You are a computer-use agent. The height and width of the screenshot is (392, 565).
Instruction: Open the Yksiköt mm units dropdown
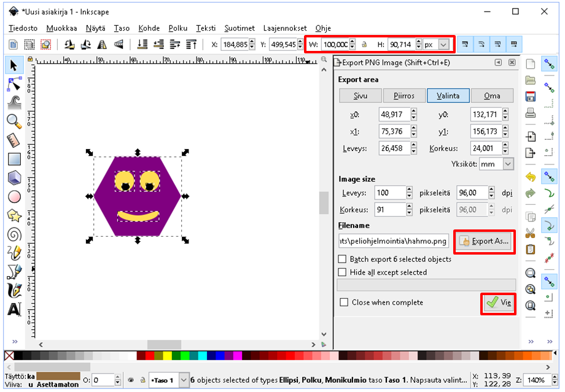(x=507, y=164)
